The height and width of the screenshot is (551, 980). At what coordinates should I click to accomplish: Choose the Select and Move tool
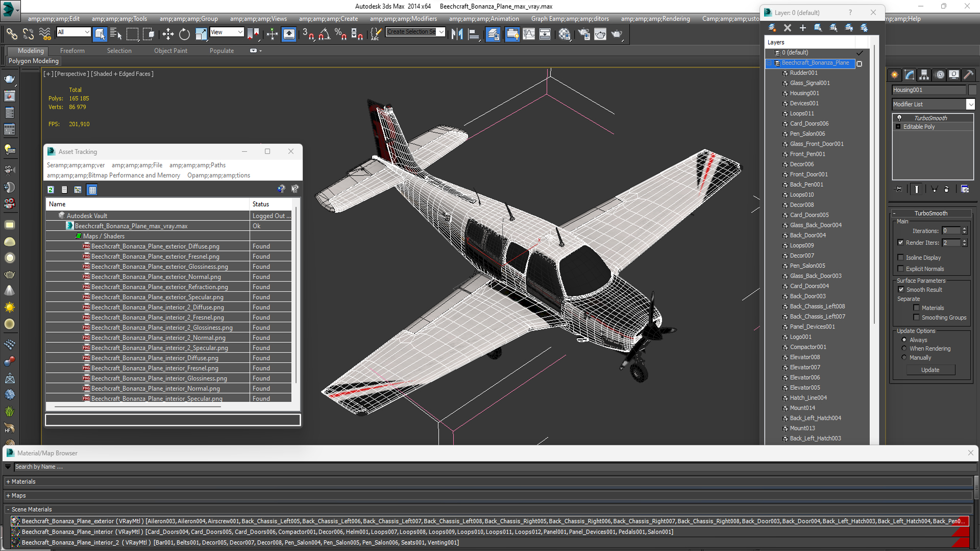(168, 34)
